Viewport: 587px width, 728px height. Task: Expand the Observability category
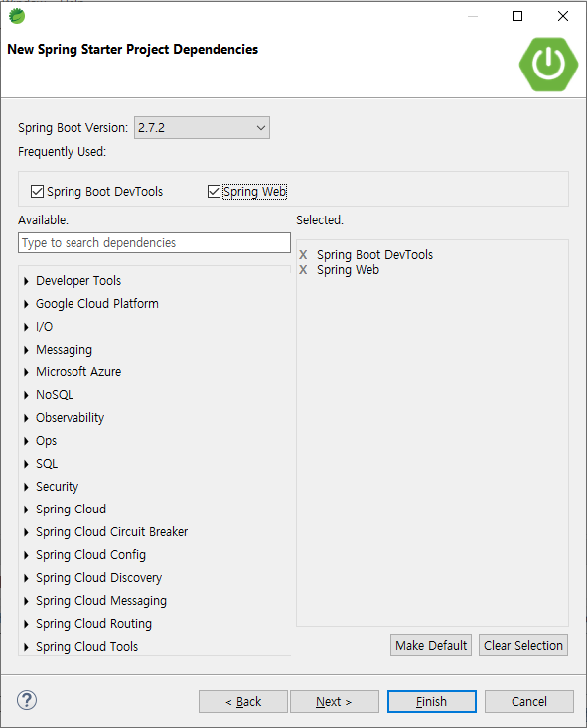pyautogui.click(x=26, y=418)
